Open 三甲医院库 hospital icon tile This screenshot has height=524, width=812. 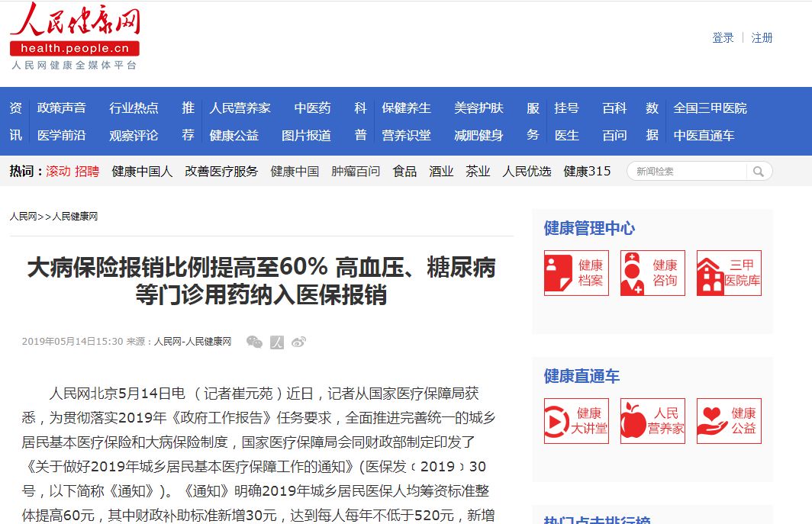tap(729, 273)
